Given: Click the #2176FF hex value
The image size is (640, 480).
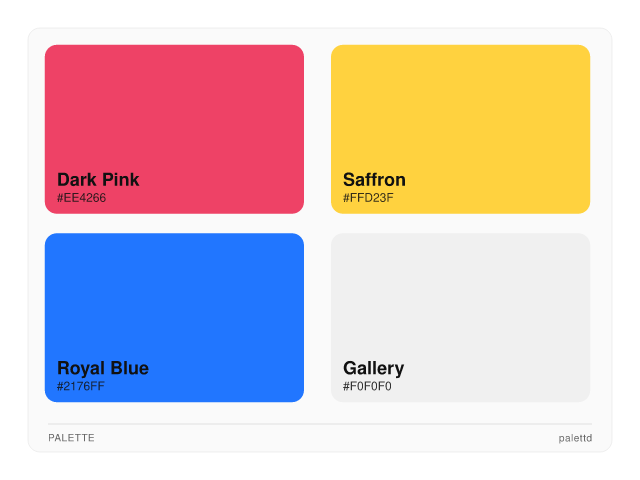Looking at the screenshot, I should pyautogui.click(x=81, y=386).
